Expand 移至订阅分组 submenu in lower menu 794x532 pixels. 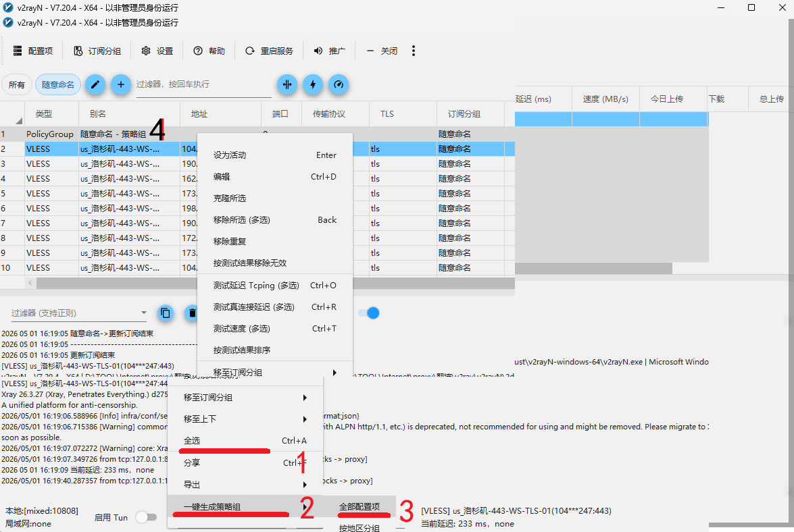pos(245,398)
